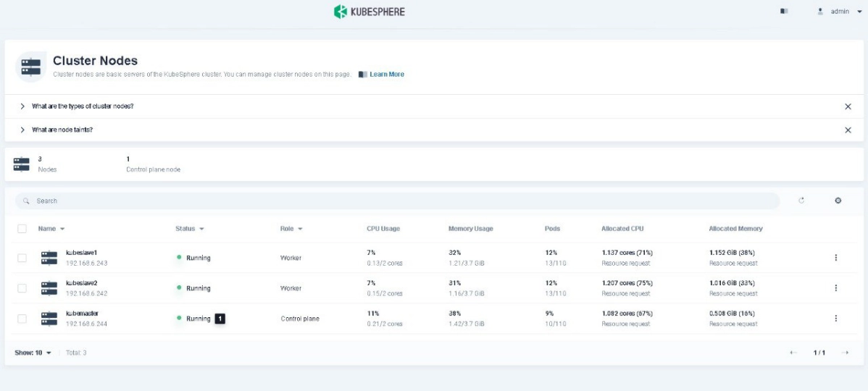Viewport: 868px width, 391px height.
Task: Click IP address 192.168.6.244
Action: click(86, 324)
